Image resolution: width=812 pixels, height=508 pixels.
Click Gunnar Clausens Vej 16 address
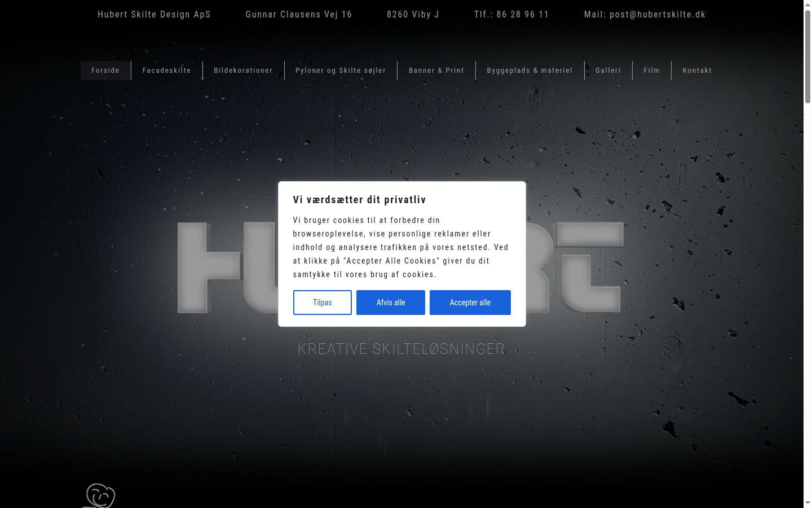pyautogui.click(x=299, y=15)
